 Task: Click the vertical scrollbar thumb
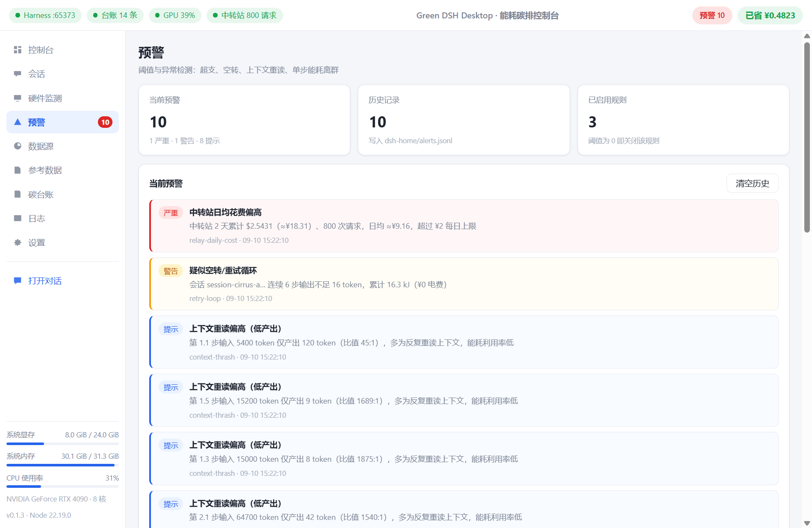[807, 137]
